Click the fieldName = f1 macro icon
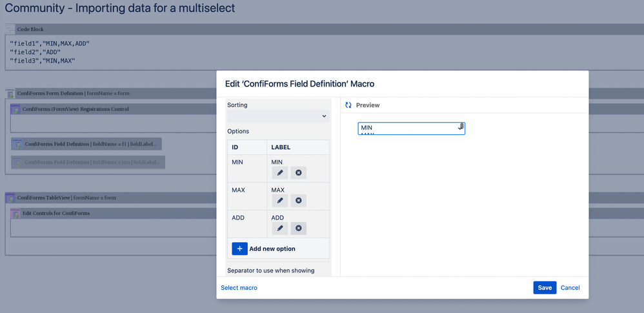 [17, 144]
